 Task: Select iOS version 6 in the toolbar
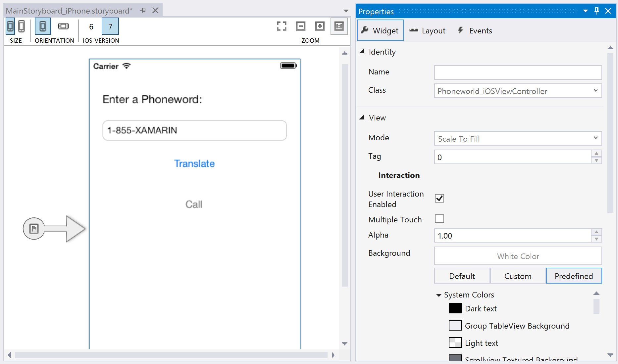[x=91, y=26]
